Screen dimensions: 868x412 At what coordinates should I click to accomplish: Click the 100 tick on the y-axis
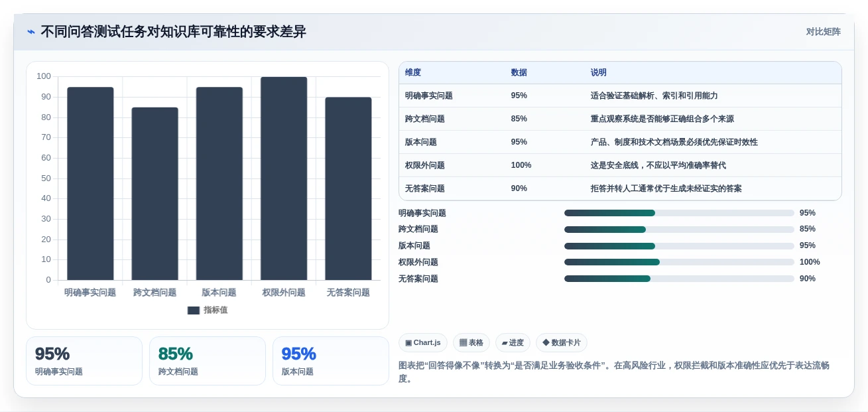[x=44, y=76]
